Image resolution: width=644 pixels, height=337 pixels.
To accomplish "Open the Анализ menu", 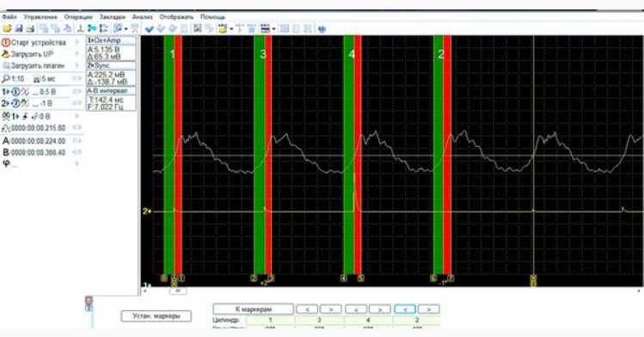I will click(142, 17).
